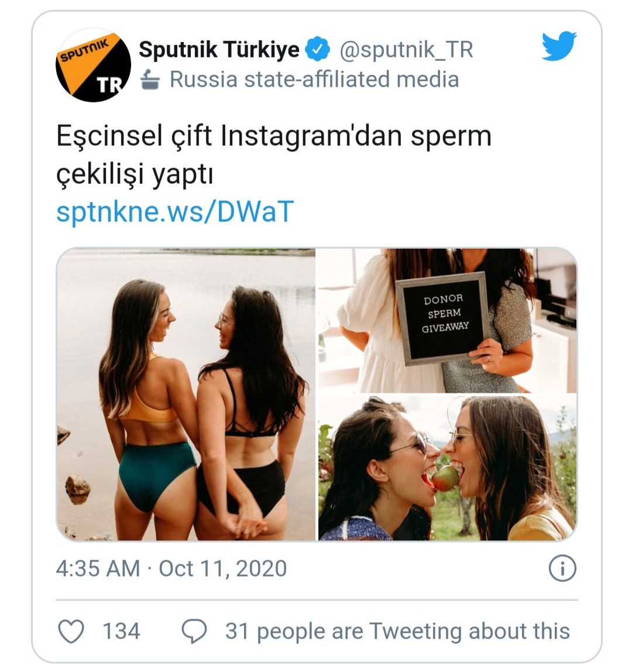This screenshot has width=632, height=672.
Task: Open '31 people are Tweeting about this'
Action: click(x=397, y=631)
